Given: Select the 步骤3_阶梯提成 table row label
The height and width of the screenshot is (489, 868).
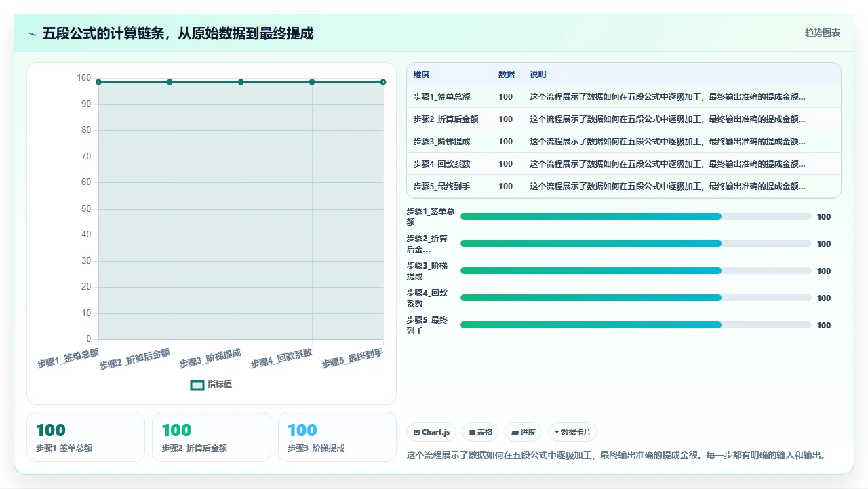Looking at the screenshot, I should click(441, 142).
